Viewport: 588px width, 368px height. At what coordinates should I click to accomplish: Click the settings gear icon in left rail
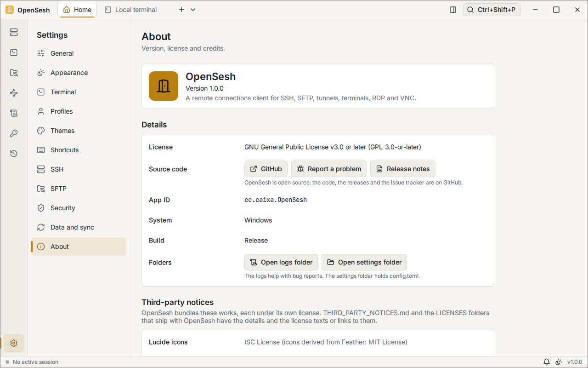coord(14,343)
